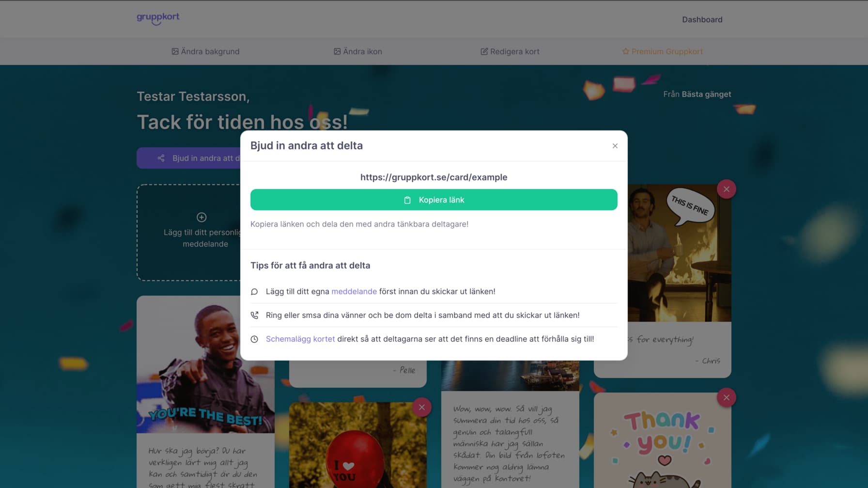Open the This Is Fine GIF thumbnail
Screen dimensions: 868x488
point(679,253)
